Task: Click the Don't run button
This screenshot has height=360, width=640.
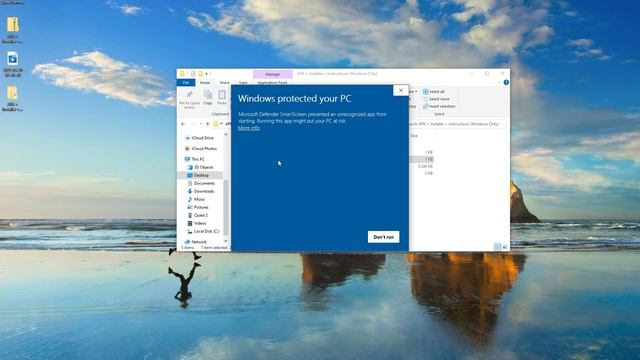Action: pyautogui.click(x=383, y=237)
